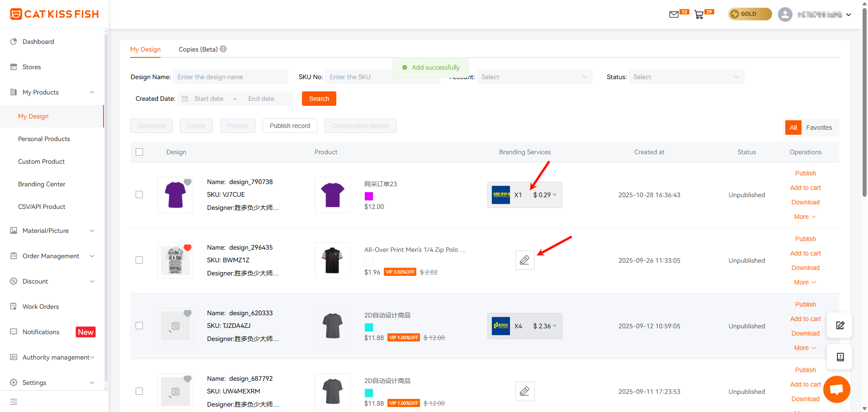Click the GOLD membership badge

750,14
